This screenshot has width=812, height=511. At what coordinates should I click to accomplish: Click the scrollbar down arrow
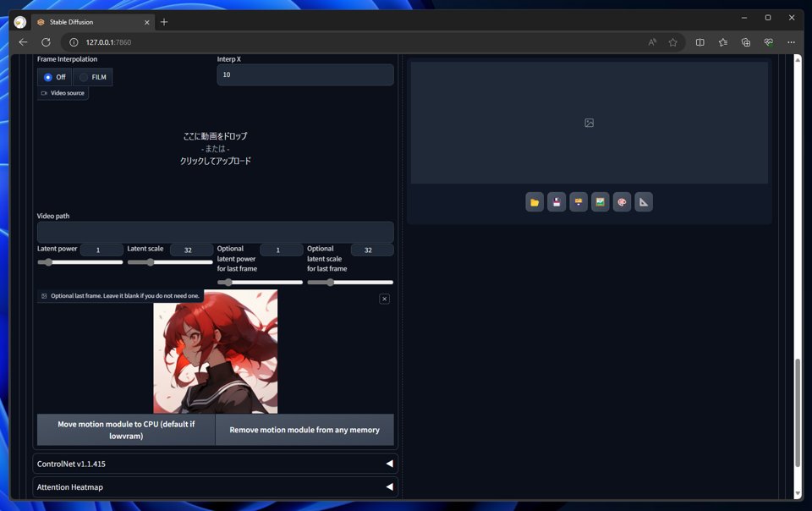(x=798, y=494)
